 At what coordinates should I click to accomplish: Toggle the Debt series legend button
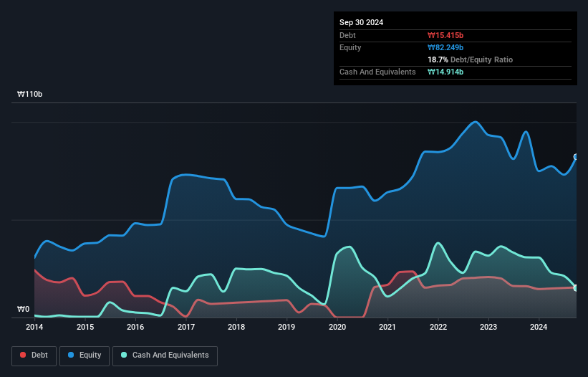click(x=34, y=355)
